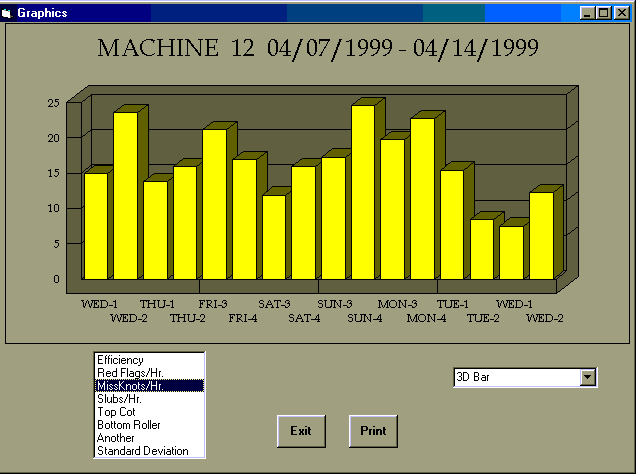
Task: Click the tallest yellow bar for SUN-4
Action: (362, 192)
